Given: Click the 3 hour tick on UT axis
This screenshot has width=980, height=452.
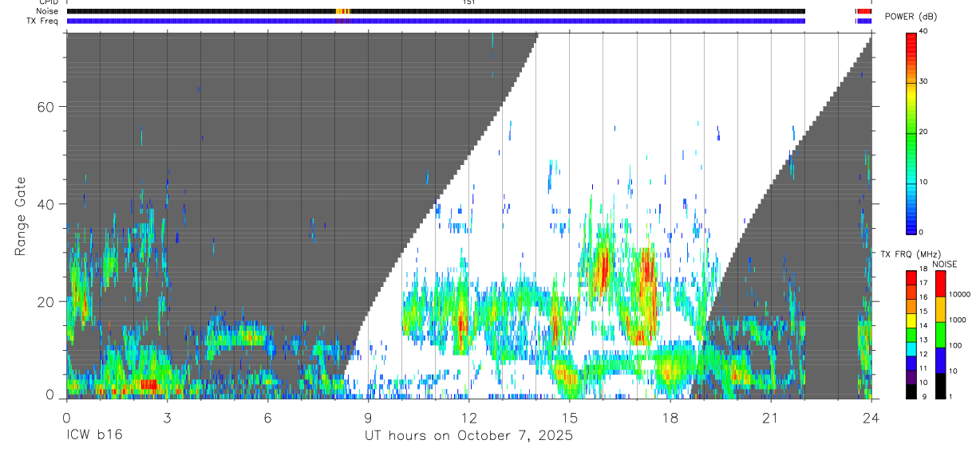Looking at the screenshot, I should [x=167, y=417].
